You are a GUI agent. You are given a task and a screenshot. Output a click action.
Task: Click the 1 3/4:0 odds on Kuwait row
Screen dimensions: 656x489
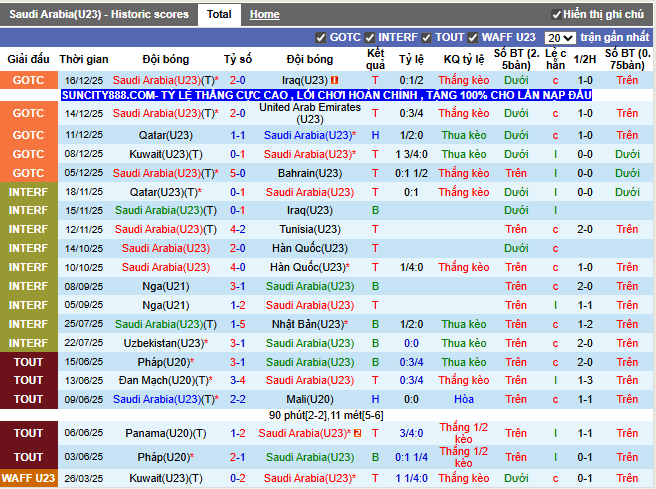[411, 154]
